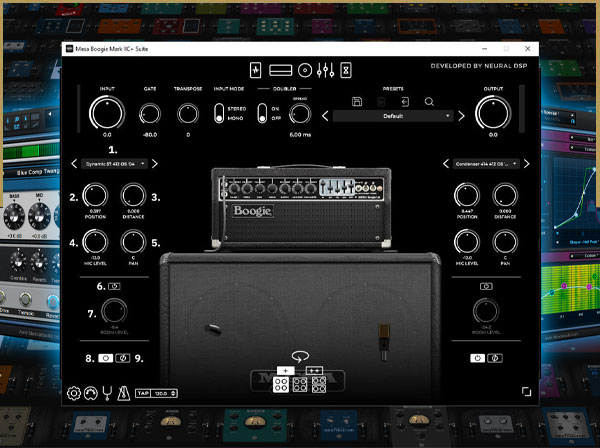Viewport: 600px width, 448px height.
Task: Click the right Room Level knob
Action: [x=486, y=311]
